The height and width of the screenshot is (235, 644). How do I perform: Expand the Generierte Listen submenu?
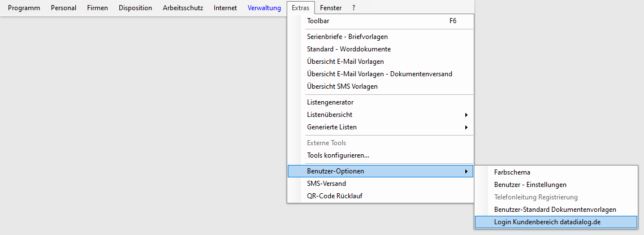(x=332, y=127)
